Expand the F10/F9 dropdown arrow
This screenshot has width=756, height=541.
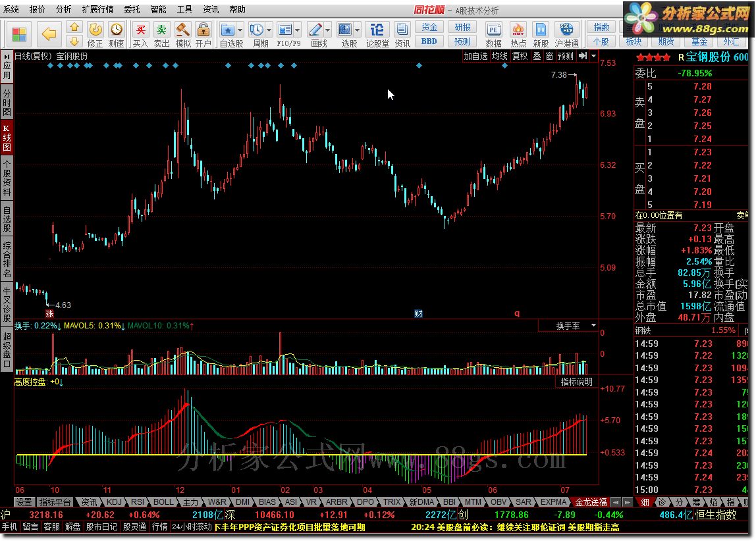[x=298, y=30]
